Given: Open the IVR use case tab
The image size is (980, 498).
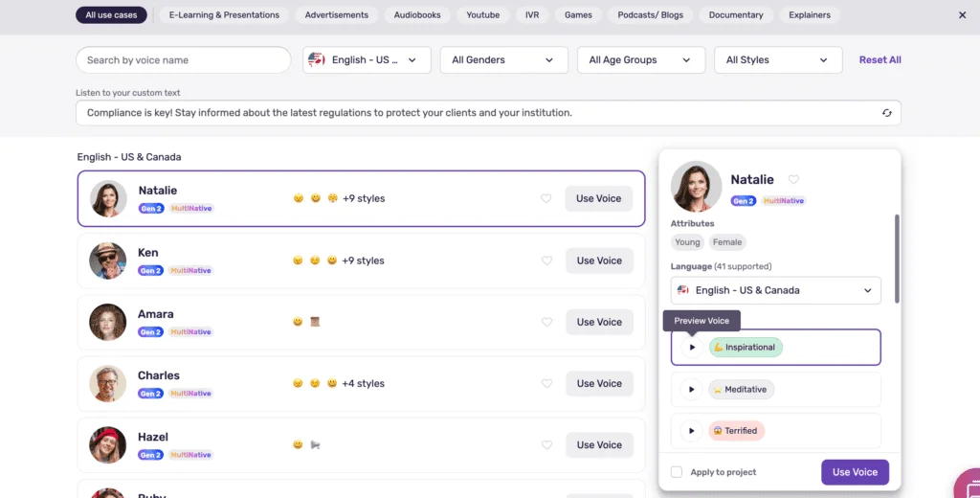Looking at the screenshot, I should pos(532,15).
